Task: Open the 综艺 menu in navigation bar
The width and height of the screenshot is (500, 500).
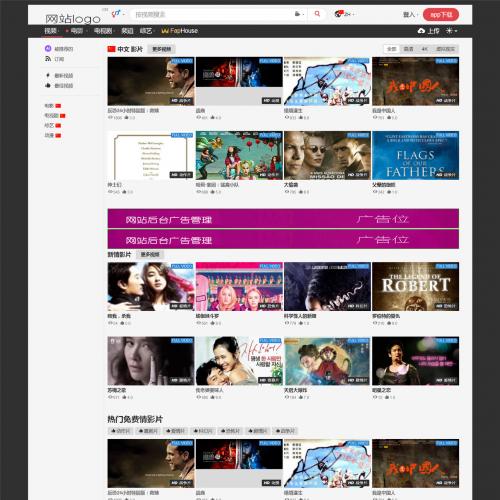Action: [x=146, y=31]
